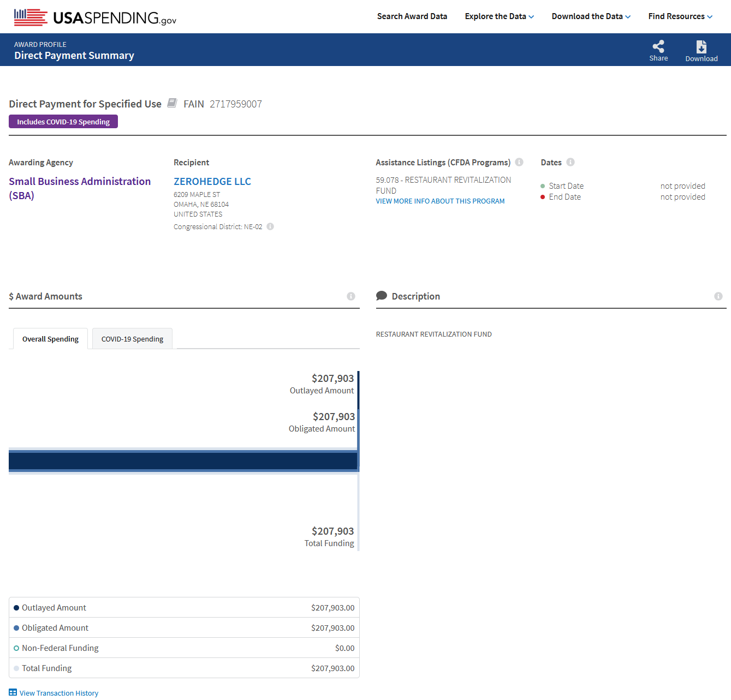This screenshot has height=700, width=731.
Task: Click info icon in Description header
Action: [x=718, y=296]
